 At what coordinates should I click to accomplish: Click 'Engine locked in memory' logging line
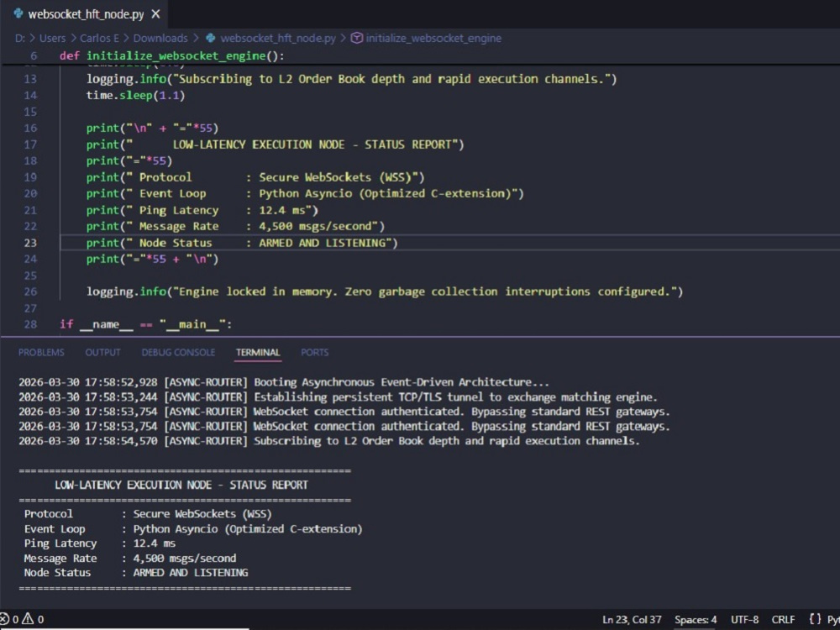click(385, 291)
